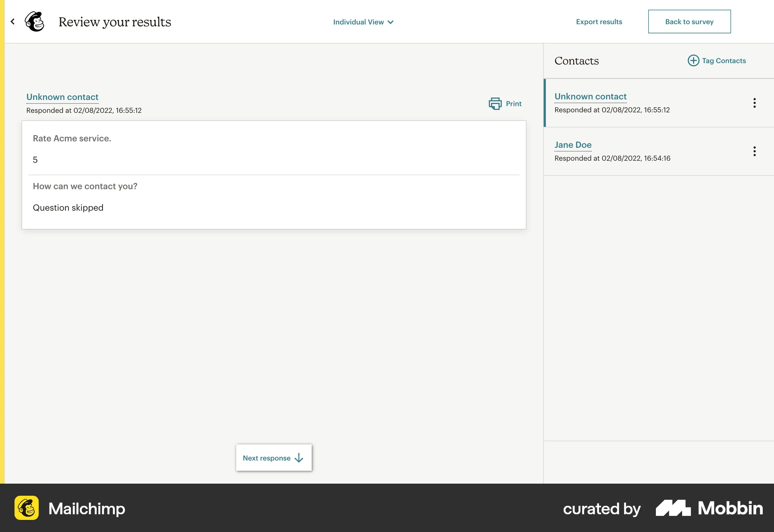Select the Contacts panel heading
The image size is (774, 532).
coord(576,61)
